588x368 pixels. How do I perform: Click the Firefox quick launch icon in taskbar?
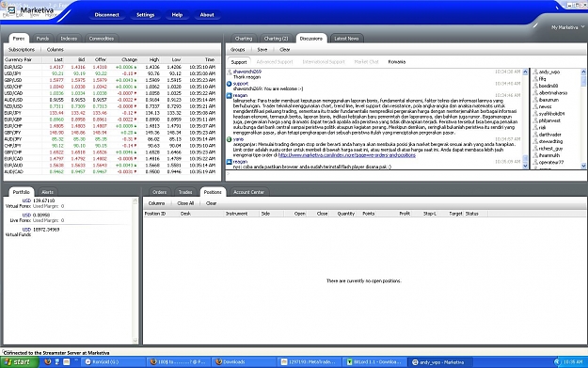[48, 362]
